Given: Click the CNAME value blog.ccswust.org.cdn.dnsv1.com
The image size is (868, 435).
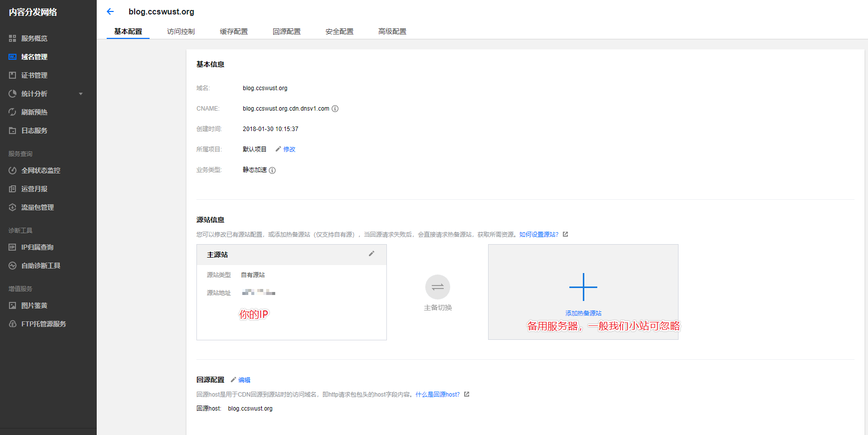Looking at the screenshot, I should tap(286, 109).
